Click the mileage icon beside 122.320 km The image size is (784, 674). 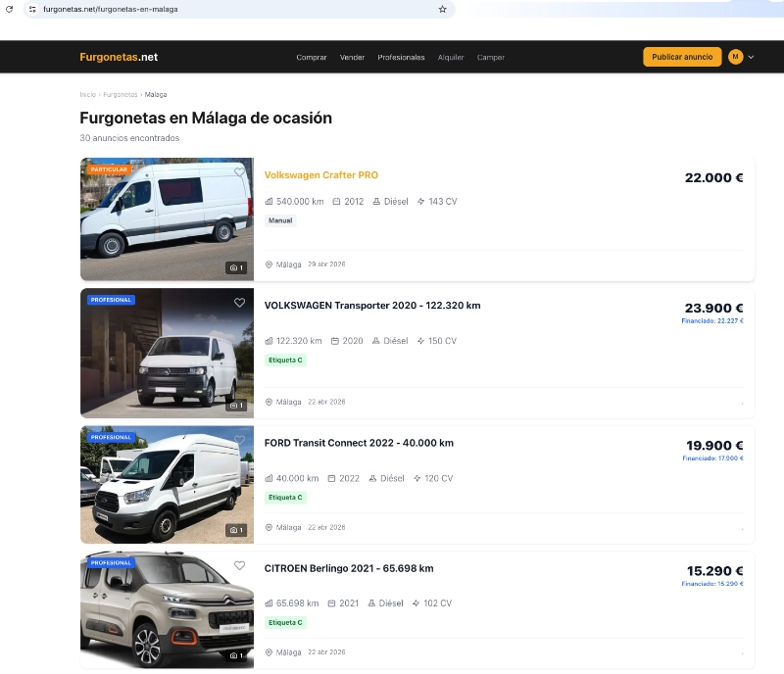[269, 341]
